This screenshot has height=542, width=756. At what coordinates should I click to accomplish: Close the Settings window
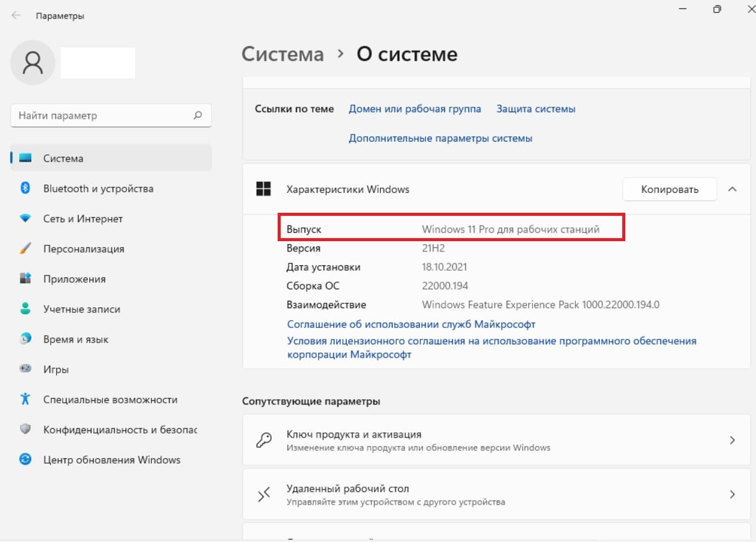pyautogui.click(x=751, y=10)
